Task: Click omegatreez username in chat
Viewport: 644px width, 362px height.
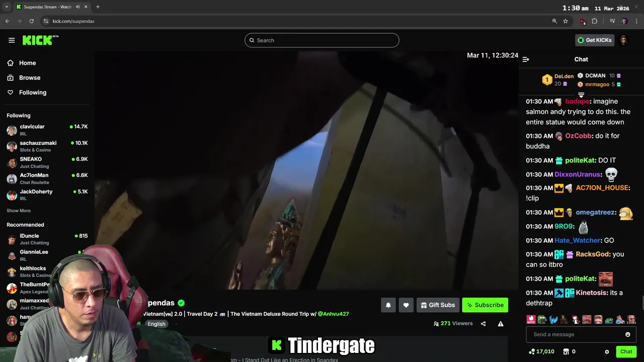Action: (596, 212)
